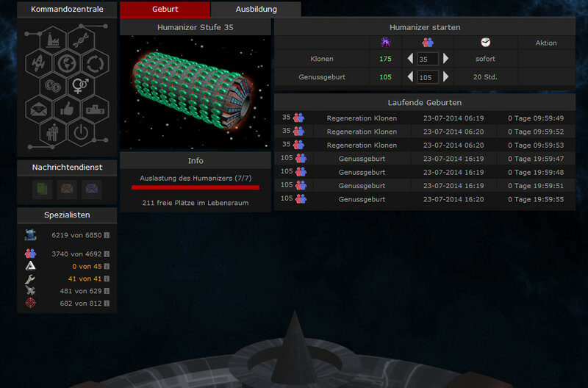Select Genussgeburt row dated 23-07-2014 16:20
This screenshot has width=588, height=388.
(x=425, y=199)
